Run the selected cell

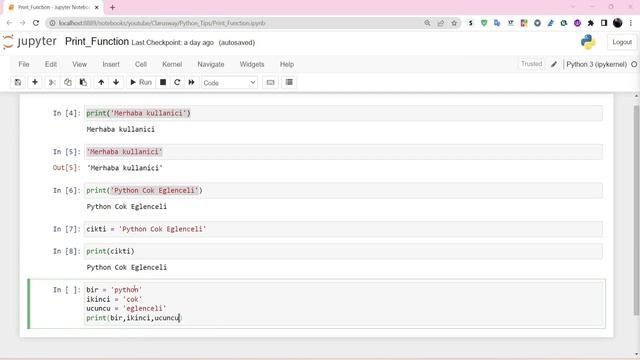[x=141, y=82]
